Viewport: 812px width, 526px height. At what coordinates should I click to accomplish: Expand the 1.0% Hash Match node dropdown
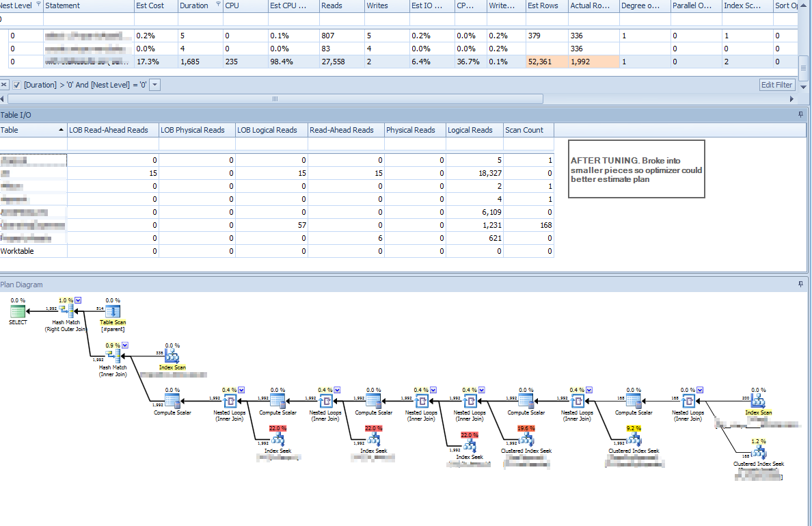click(x=78, y=300)
